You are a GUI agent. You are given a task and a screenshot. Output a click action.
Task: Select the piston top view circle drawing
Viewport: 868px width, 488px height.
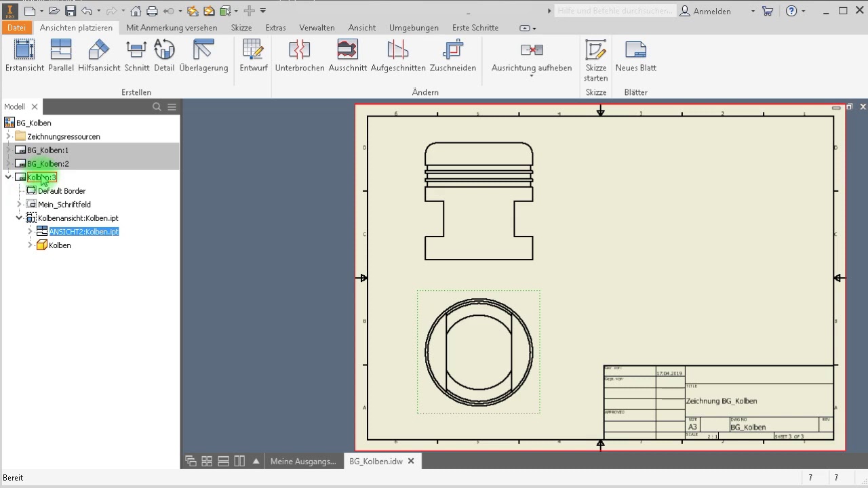(479, 352)
